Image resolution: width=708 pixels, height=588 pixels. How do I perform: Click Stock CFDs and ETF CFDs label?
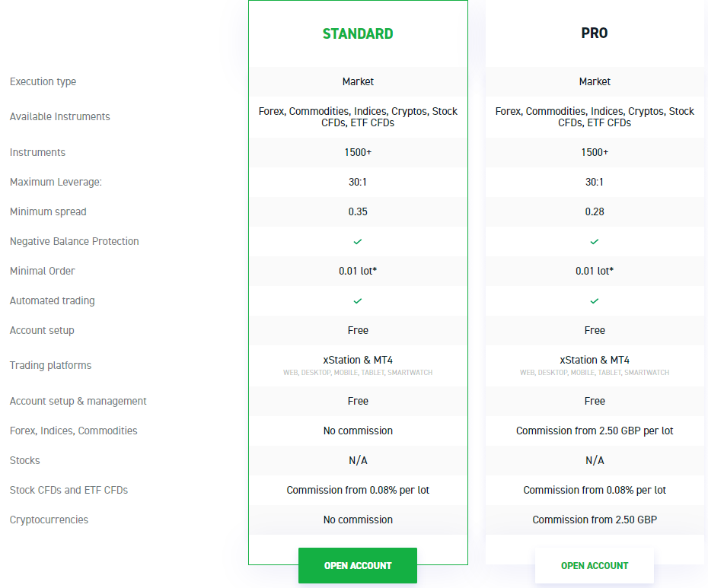(69, 490)
